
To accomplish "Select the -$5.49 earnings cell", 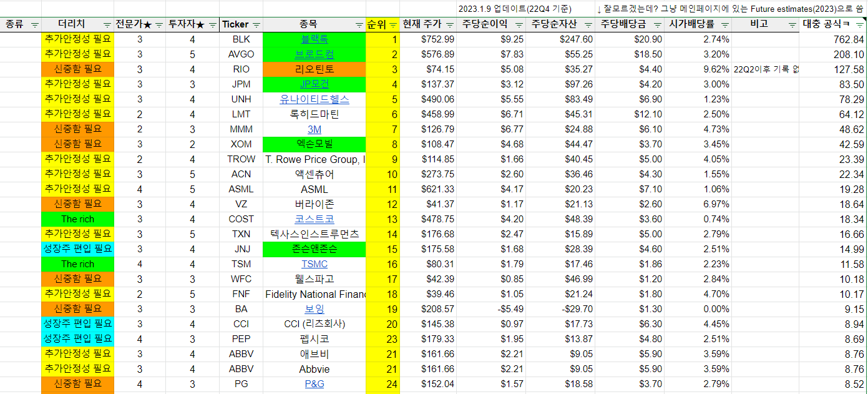I will coord(490,309).
